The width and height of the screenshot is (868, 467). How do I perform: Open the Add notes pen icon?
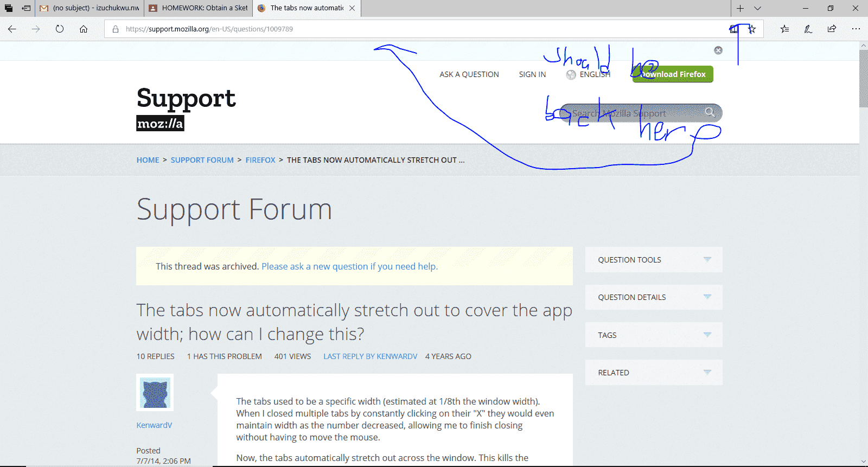coord(808,29)
